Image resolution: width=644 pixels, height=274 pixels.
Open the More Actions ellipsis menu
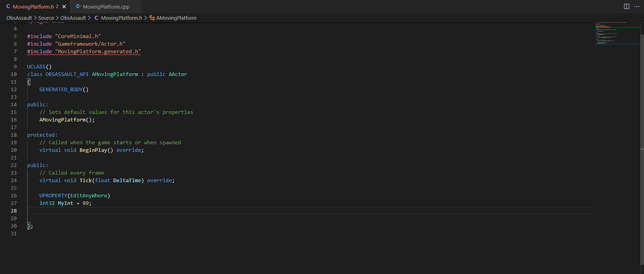click(637, 7)
